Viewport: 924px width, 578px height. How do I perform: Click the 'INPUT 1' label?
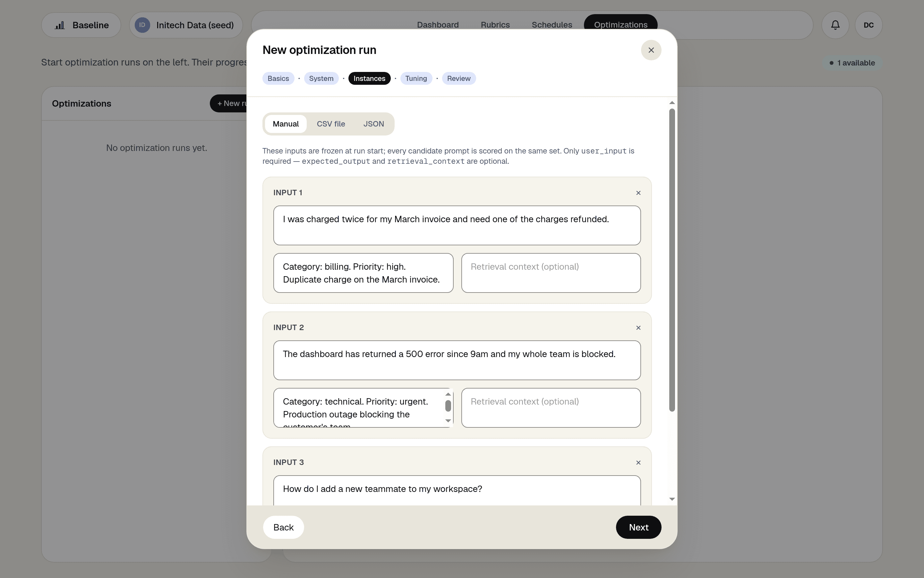287,193
